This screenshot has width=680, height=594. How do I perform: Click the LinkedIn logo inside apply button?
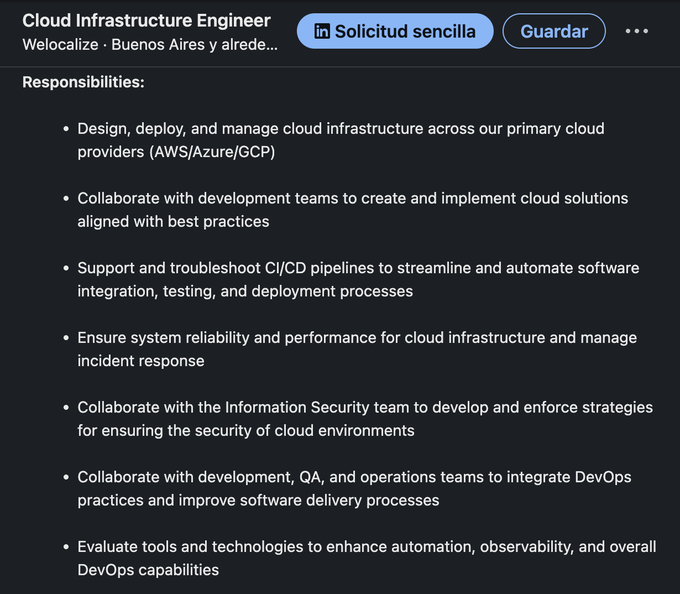coord(322,31)
